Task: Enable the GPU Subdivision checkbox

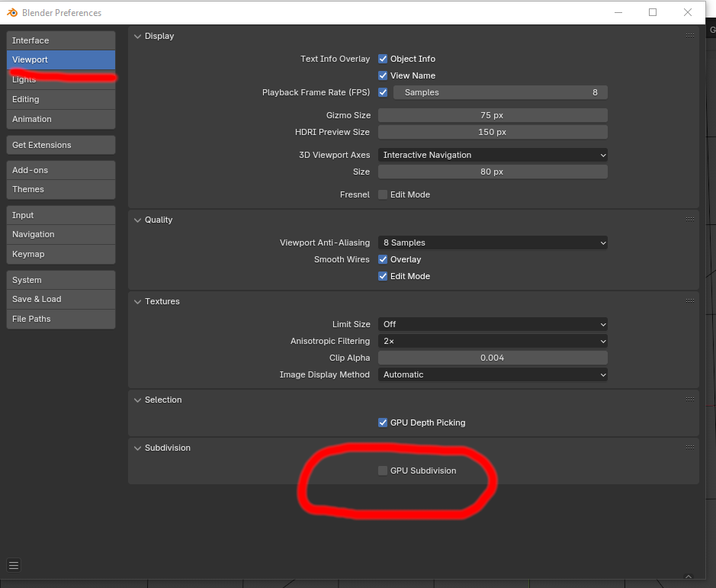Action: point(383,471)
